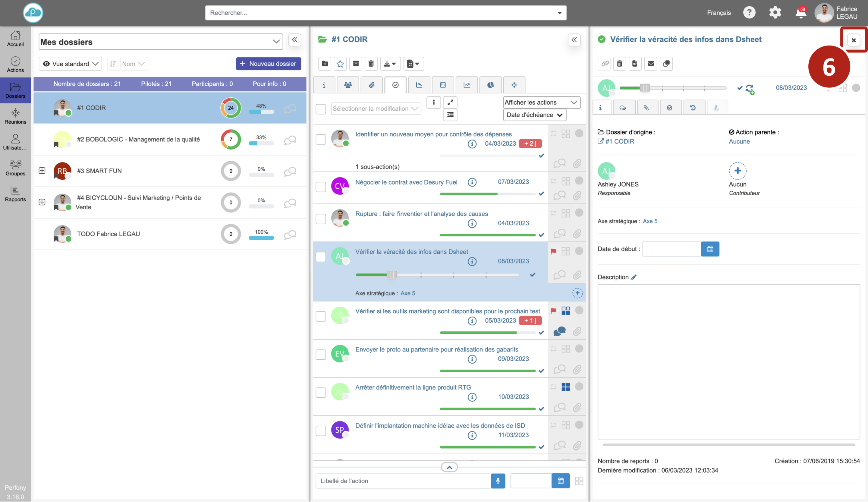The image size is (868, 502).
Task: Click the envelope email icon in the detail panel
Action: pos(650,64)
